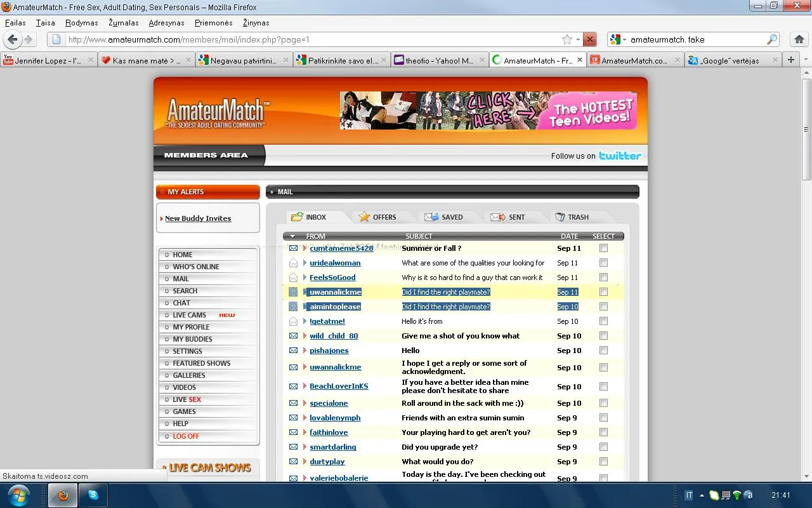Viewport: 812px width, 508px height.
Task: Click envelope icon for cumtameme5428 message
Action: tap(294, 248)
